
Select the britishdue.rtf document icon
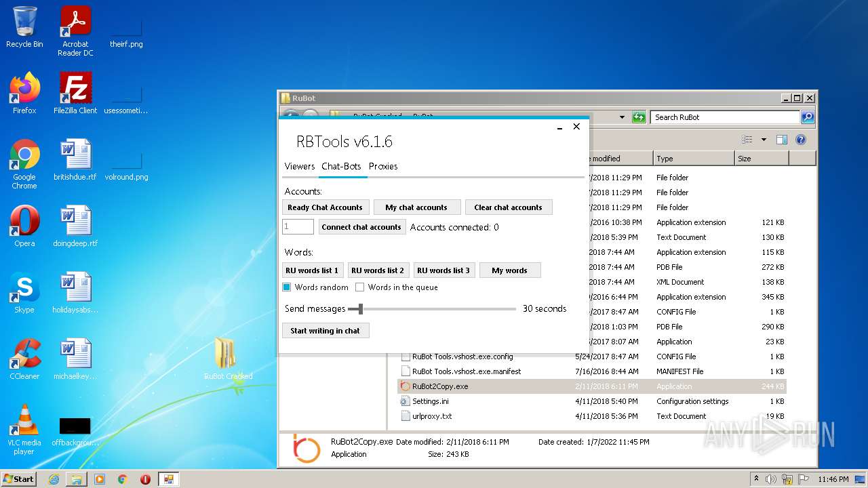pyautogui.click(x=75, y=159)
